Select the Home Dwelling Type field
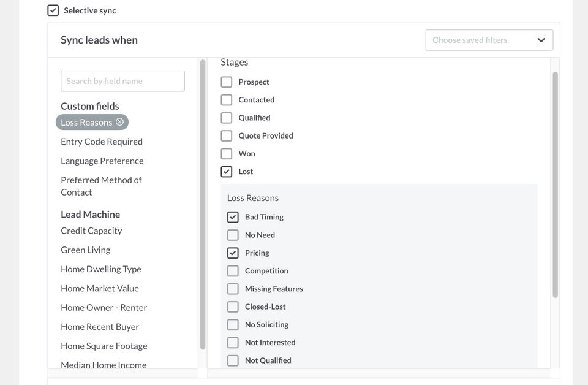Viewport: 588px width, 385px height. click(x=101, y=269)
